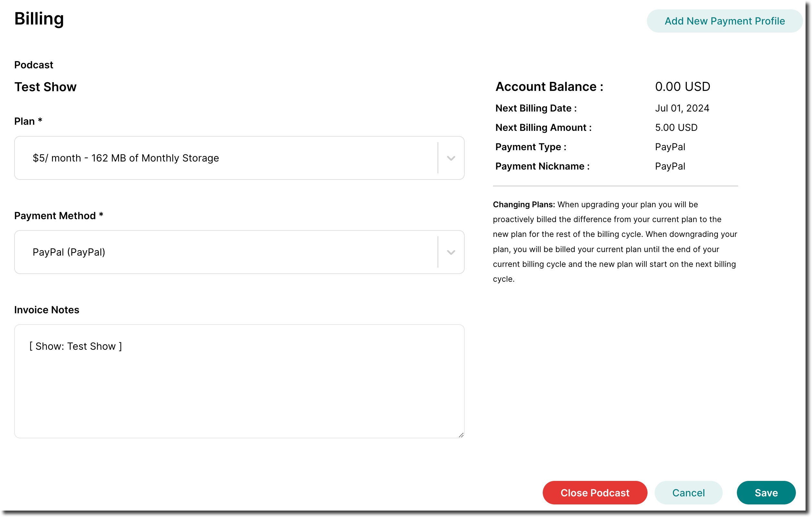Click the Billing page heading
The image size is (812, 517).
tap(39, 19)
